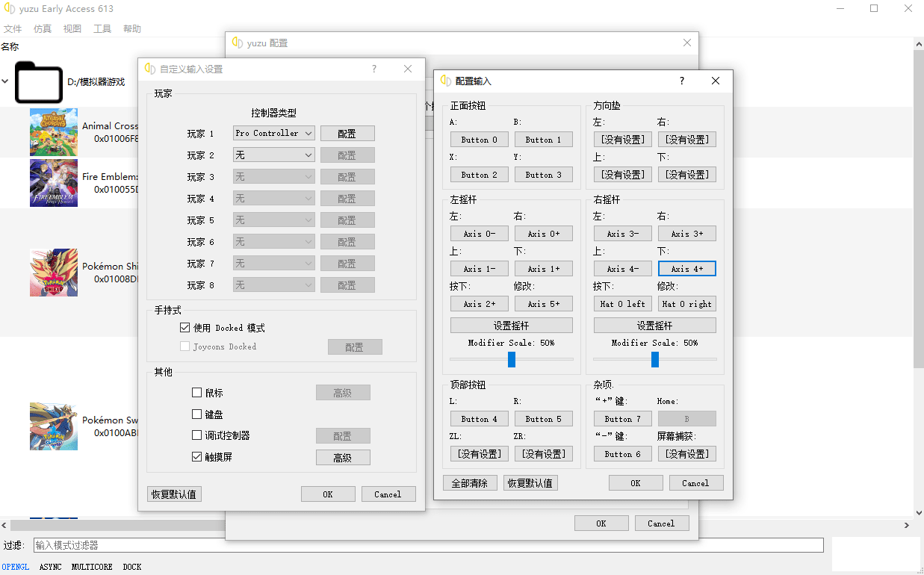Click the A button mapping Button 0
This screenshot has width=924, height=575.
pos(480,140)
